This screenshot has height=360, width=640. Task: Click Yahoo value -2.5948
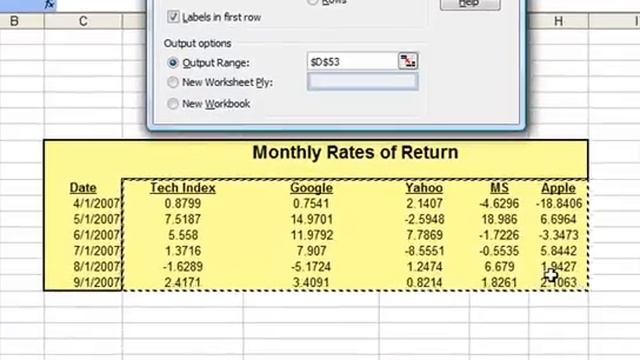click(424, 219)
